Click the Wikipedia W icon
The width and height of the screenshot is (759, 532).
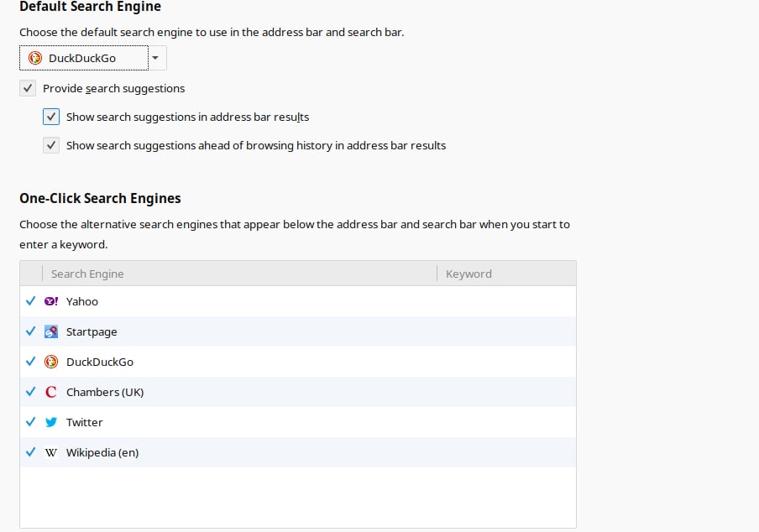tap(51, 452)
